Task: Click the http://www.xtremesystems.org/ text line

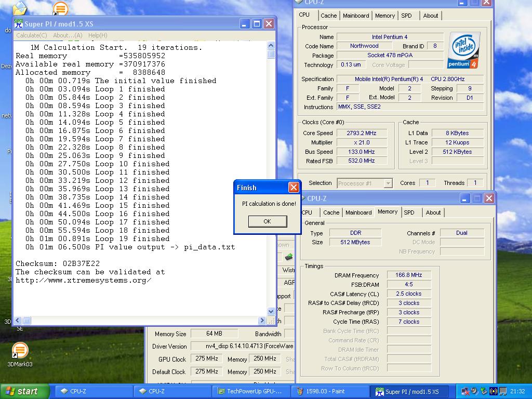Action: (84, 280)
